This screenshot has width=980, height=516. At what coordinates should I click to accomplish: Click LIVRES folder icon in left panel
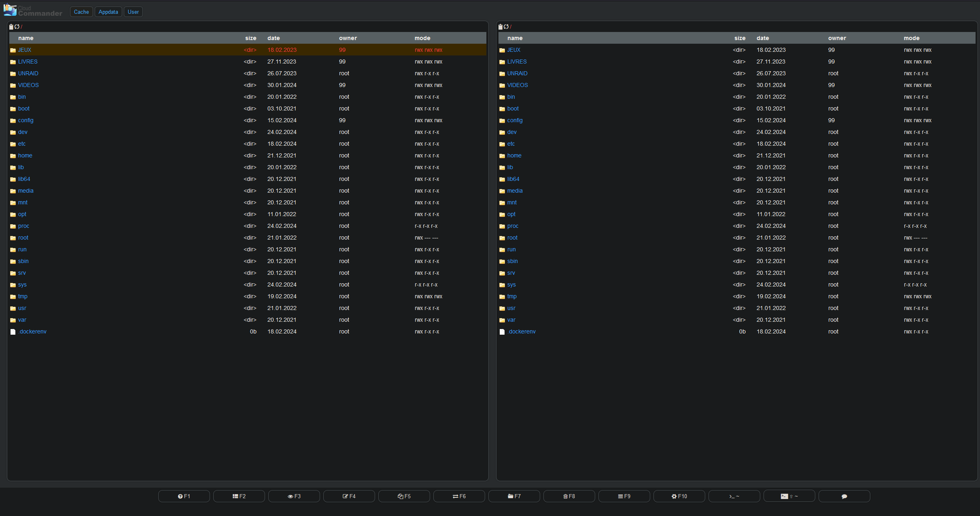[x=13, y=62]
